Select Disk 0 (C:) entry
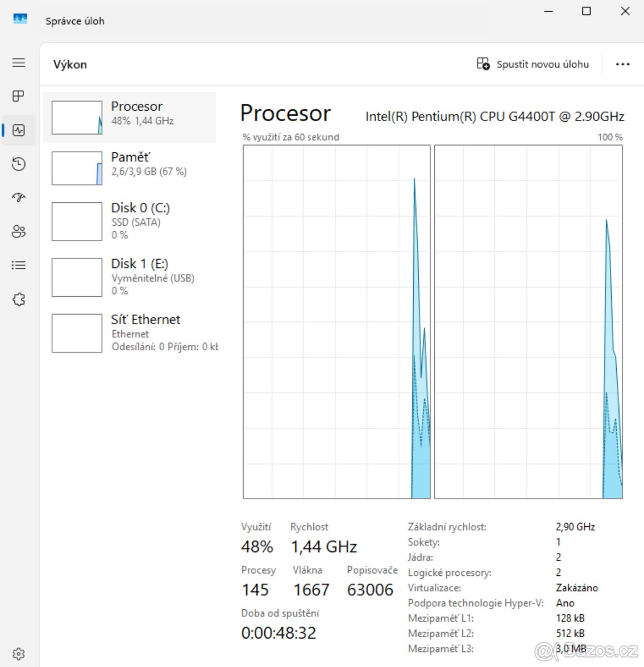Viewport: 644px width, 667px height. [x=130, y=221]
